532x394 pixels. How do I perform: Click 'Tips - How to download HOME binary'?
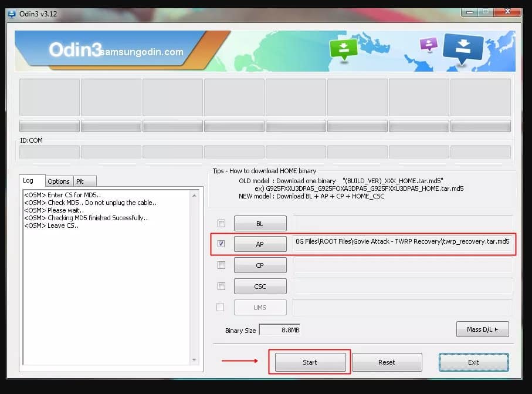265,171
